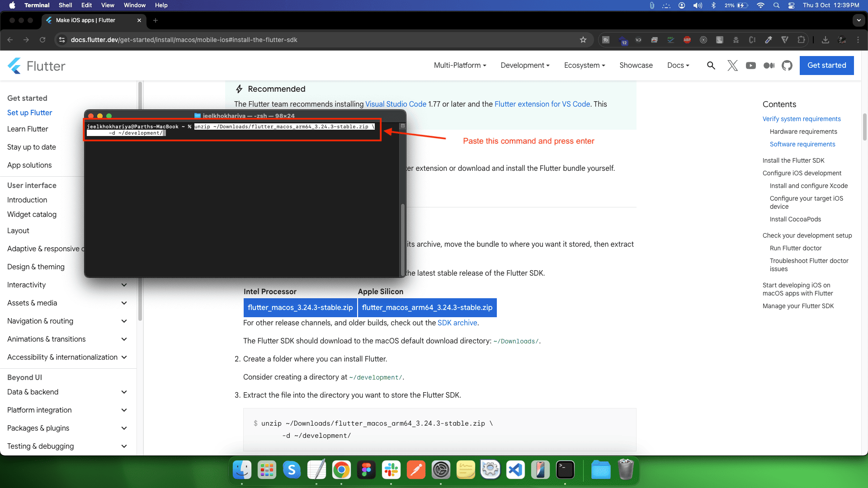Open Flutter's Medium icon link

pos(769,66)
